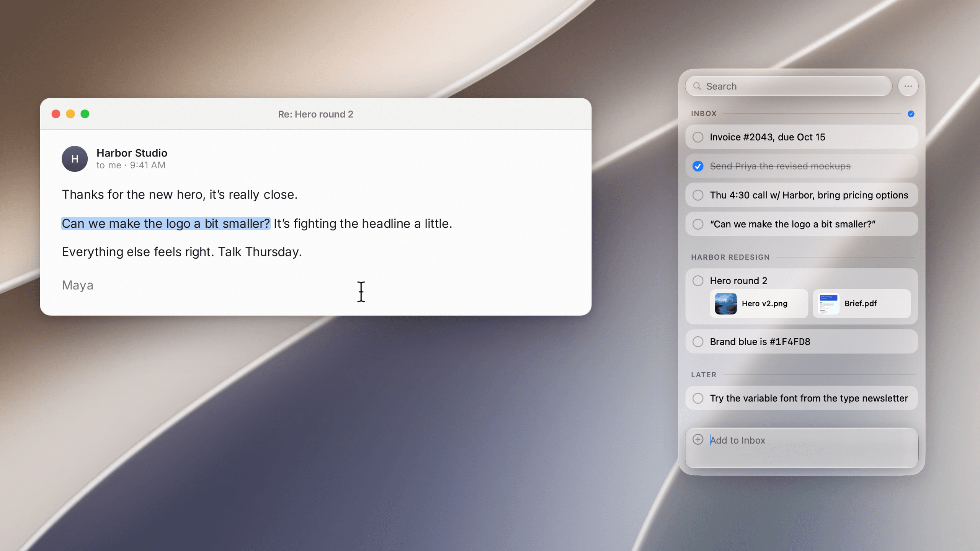Maximize the email window with green button
980x551 pixels.
tap(85, 114)
